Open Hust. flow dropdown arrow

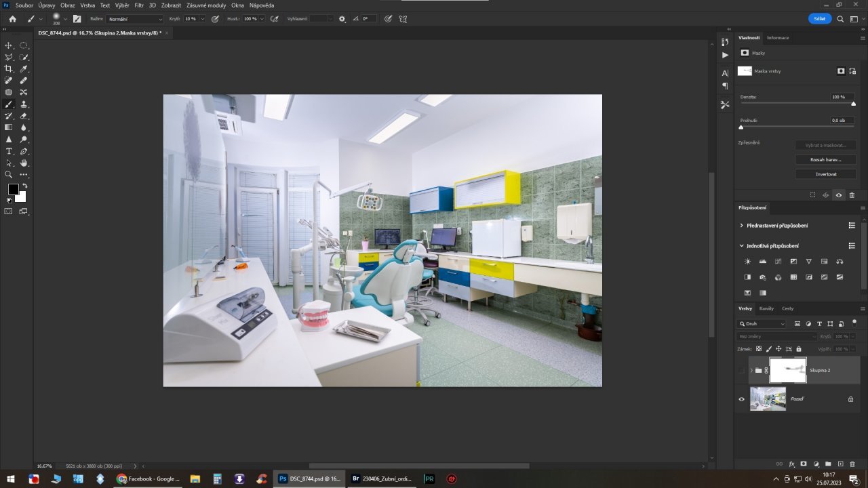coord(262,19)
